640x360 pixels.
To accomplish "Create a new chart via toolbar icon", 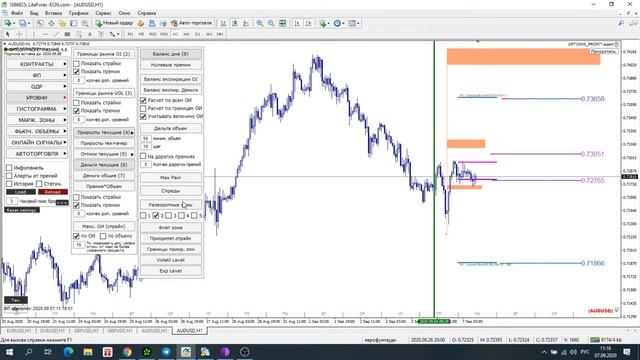I will click(8, 23).
